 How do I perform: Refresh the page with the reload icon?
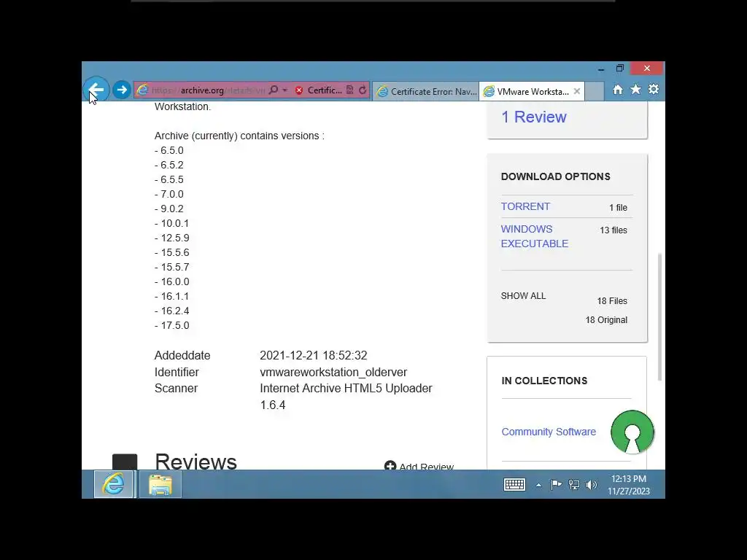pyautogui.click(x=363, y=90)
